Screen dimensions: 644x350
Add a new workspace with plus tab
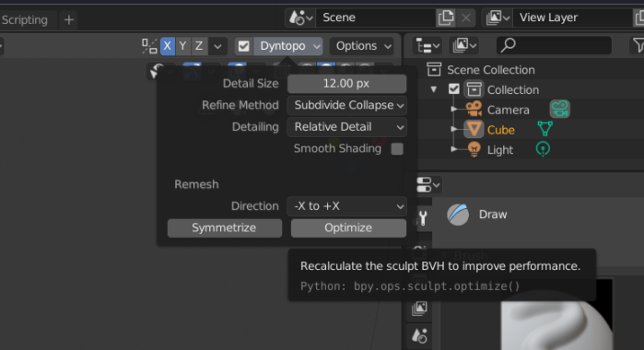click(x=69, y=19)
